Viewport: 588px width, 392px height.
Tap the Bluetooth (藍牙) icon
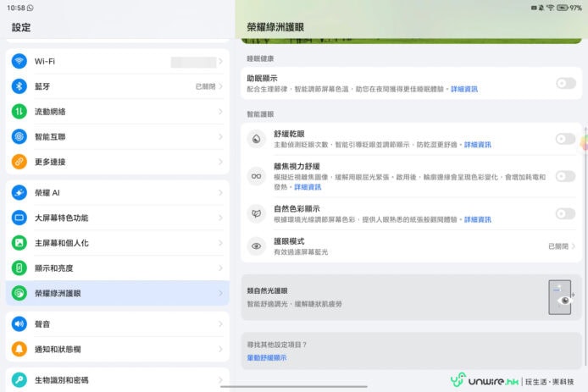coord(19,86)
